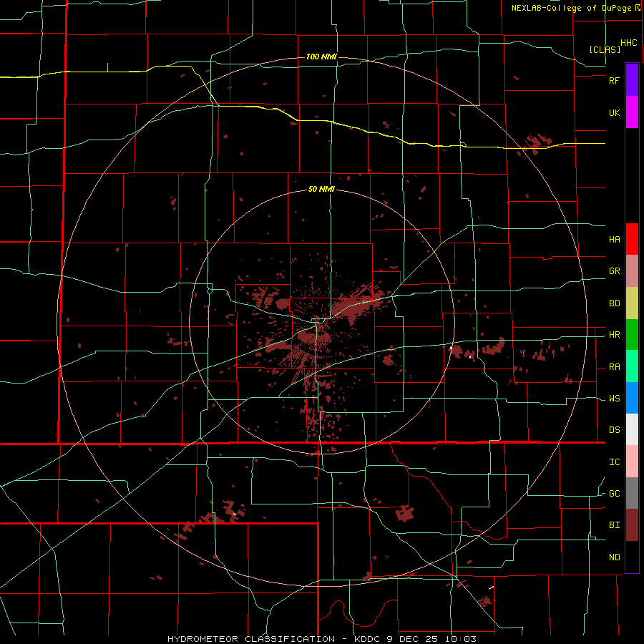
Task: Click the RA legend label
Action: [614, 367]
